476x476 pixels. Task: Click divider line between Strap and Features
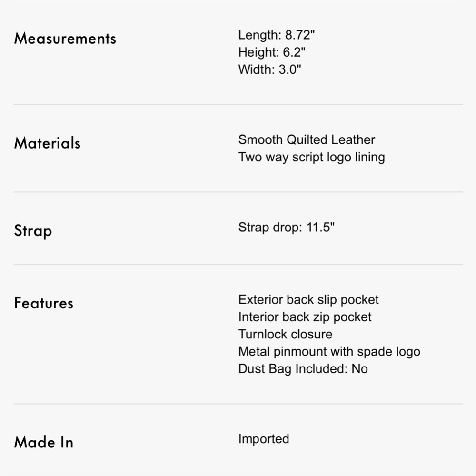coord(238,265)
